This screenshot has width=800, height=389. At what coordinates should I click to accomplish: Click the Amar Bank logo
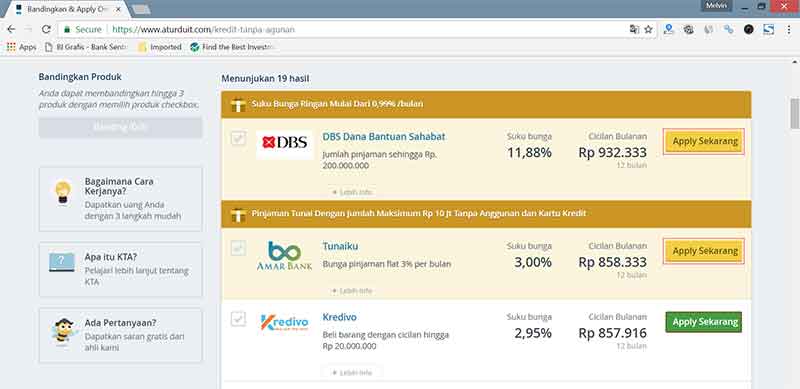coord(285,255)
